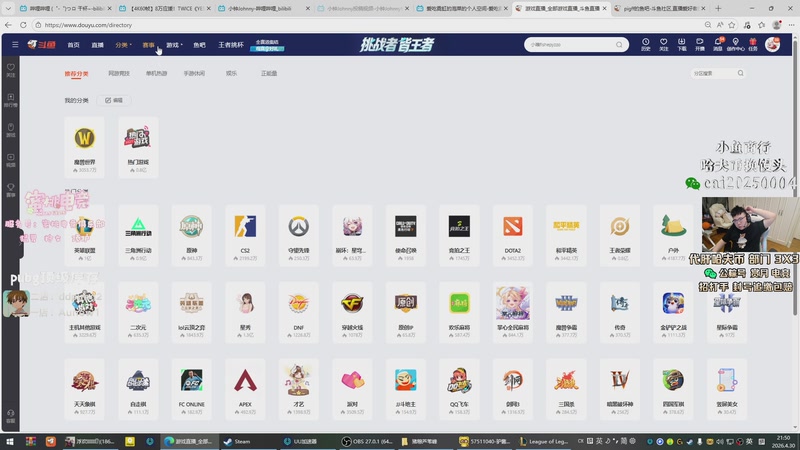Open the 金铲铲之战 category
This screenshot has width=800, height=450.
(x=673, y=312)
